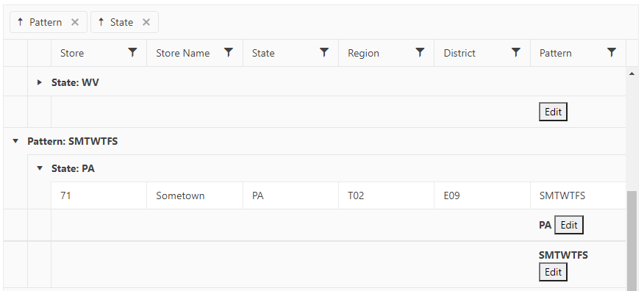
Task: Collapse the State: PA group
Action: tap(40, 168)
